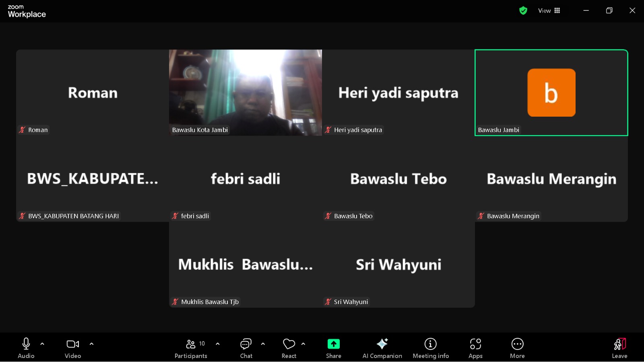644x362 pixels.
Task: Open Chat options chevron
Action: tap(263, 344)
